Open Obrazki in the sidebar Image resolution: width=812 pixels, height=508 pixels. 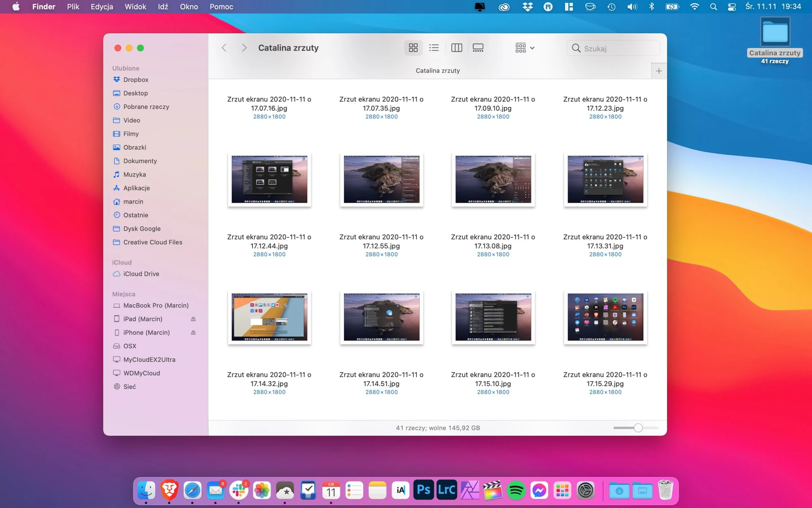point(135,148)
